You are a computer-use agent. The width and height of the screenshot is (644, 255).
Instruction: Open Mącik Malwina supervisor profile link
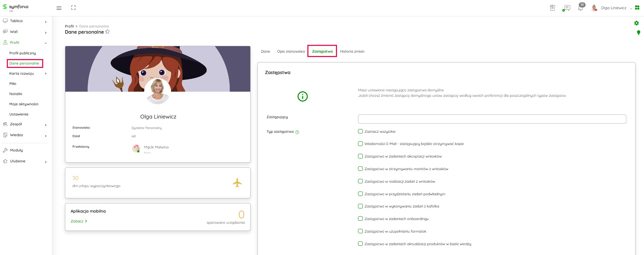point(156,147)
